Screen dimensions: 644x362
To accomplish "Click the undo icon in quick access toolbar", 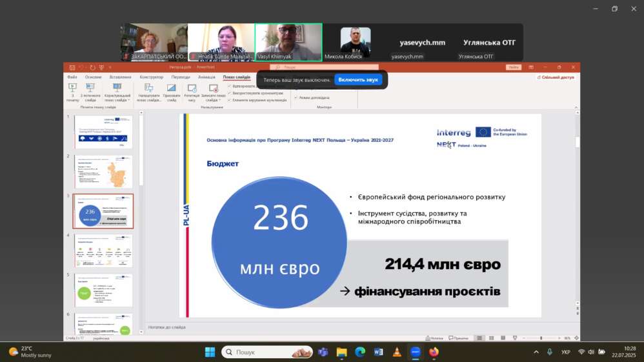I will tap(81, 67).
